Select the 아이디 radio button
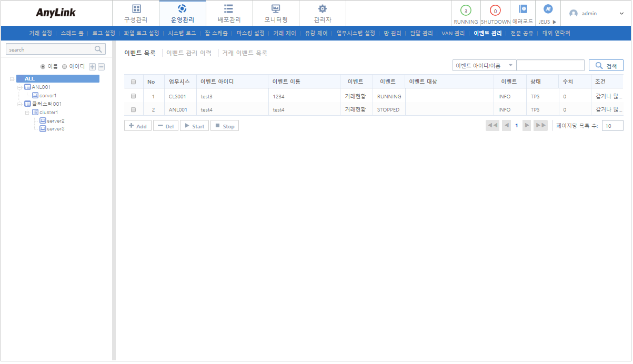Screen dimensions: 633x364 click(65, 67)
